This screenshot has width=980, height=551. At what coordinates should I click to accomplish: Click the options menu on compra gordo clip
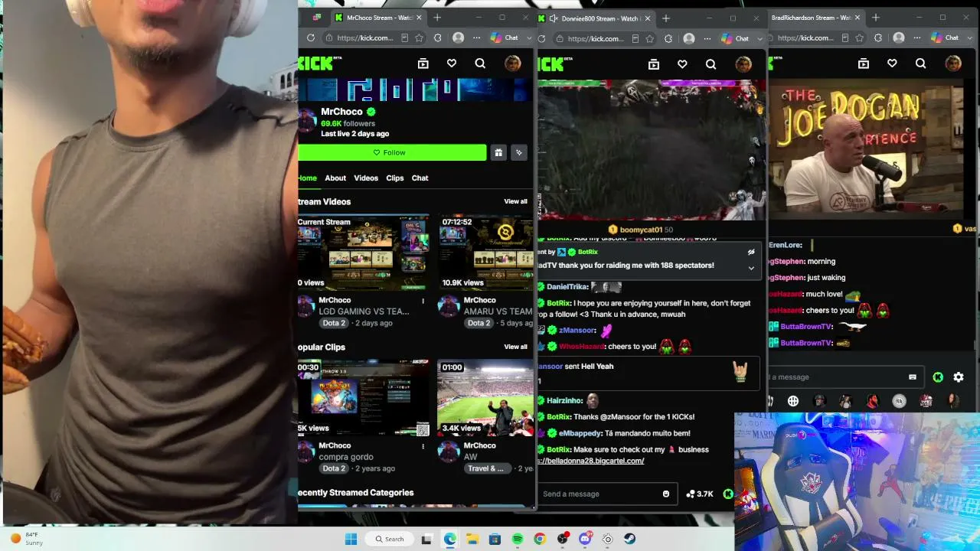click(x=423, y=447)
